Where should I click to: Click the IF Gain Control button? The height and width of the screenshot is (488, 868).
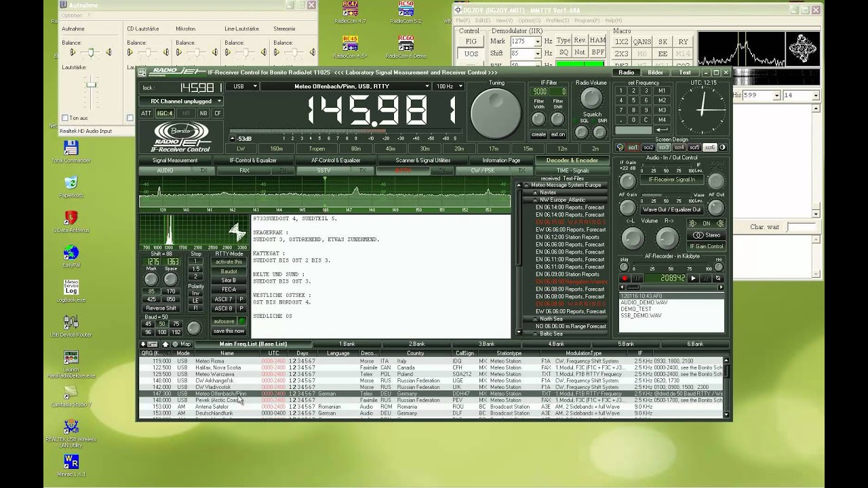point(706,246)
